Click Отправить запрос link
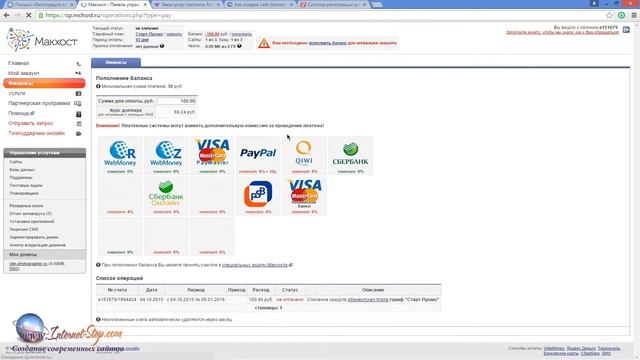 (x=31, y=123)
